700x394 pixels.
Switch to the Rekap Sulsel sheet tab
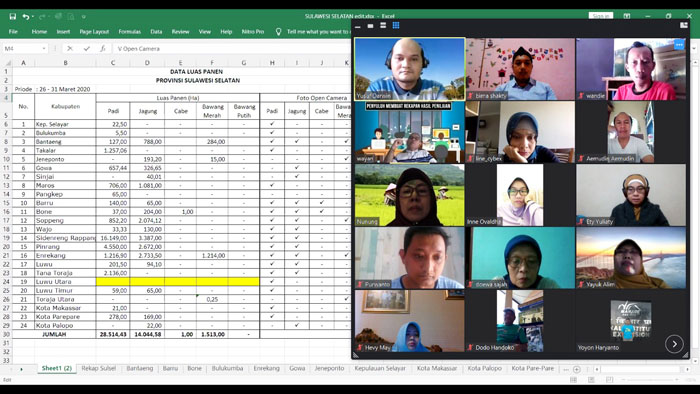tap(99, 369)
